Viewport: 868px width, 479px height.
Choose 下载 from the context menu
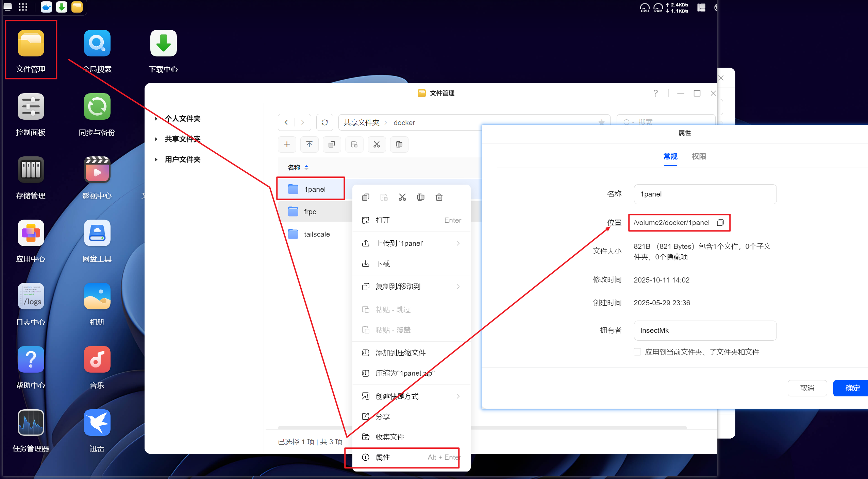pyautogui.click(x=383, y=264)
